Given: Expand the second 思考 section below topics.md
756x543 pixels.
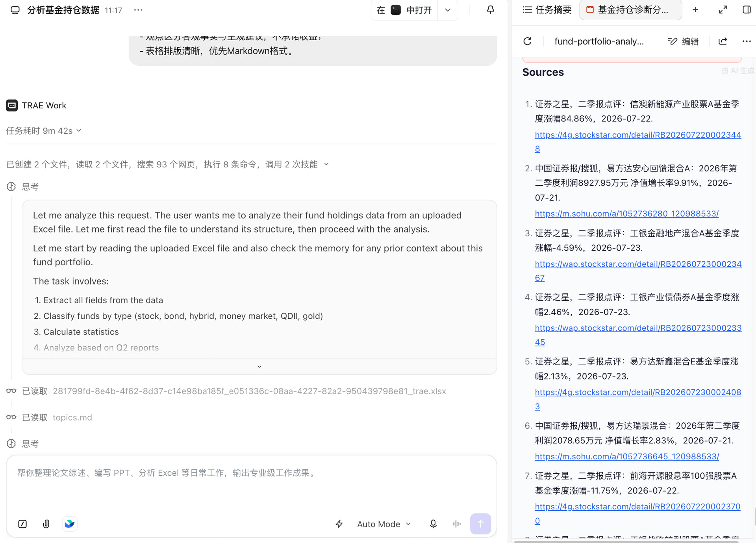Looking at the screenshot, I should click(x=22, y=444).
